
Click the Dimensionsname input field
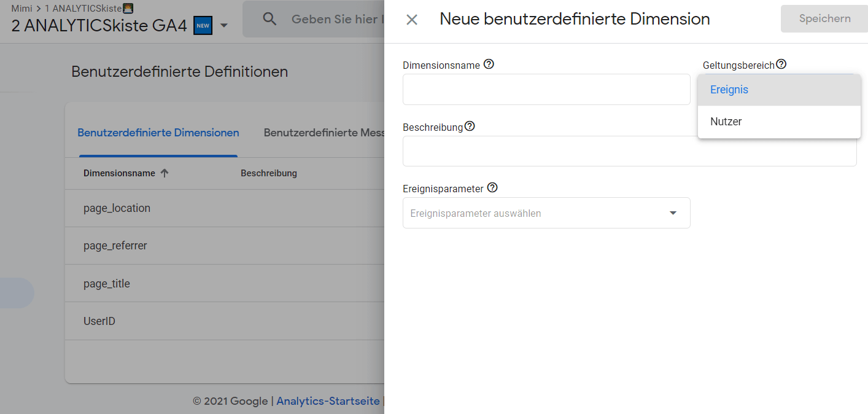[x=546, y=89]
